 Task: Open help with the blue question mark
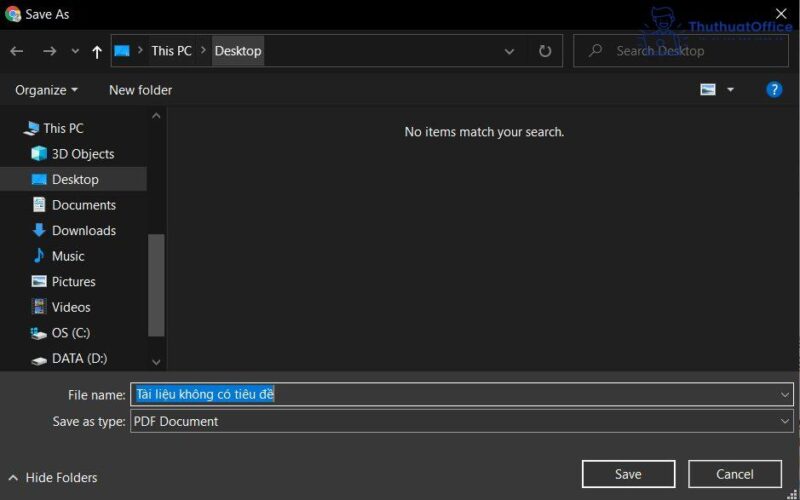pyautogui.click(x=774, y=90)
